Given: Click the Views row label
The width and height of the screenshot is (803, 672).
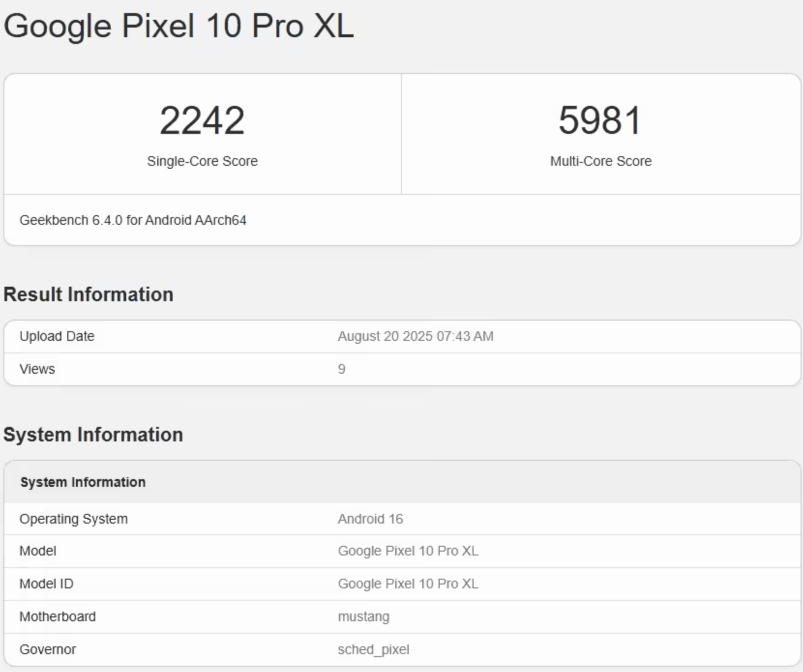Looking at the screenshot, I should tap(37, 369).
